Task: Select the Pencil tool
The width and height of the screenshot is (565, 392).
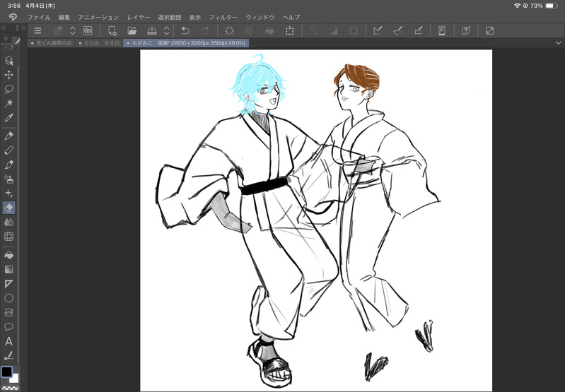Action: pyautogui.click(x=8, y=150)
